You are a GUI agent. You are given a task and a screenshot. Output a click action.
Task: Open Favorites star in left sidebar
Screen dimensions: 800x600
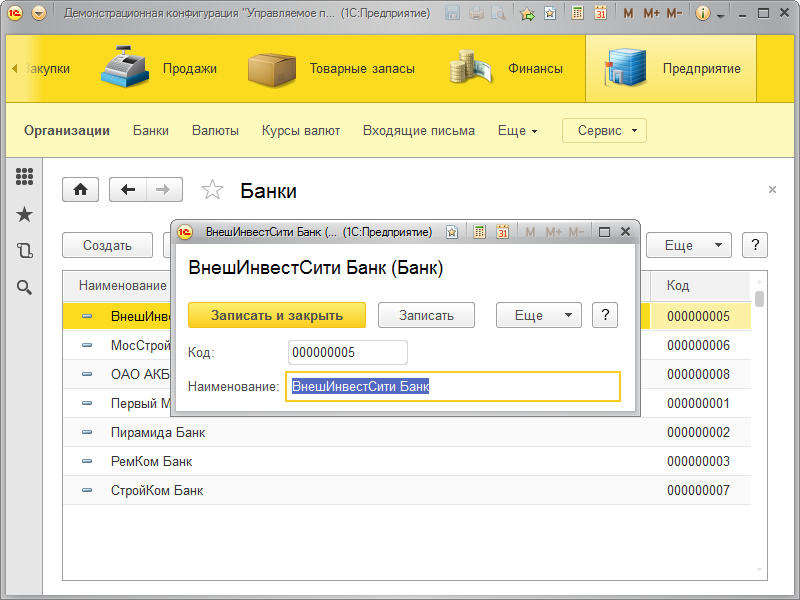tap(25, 214)
